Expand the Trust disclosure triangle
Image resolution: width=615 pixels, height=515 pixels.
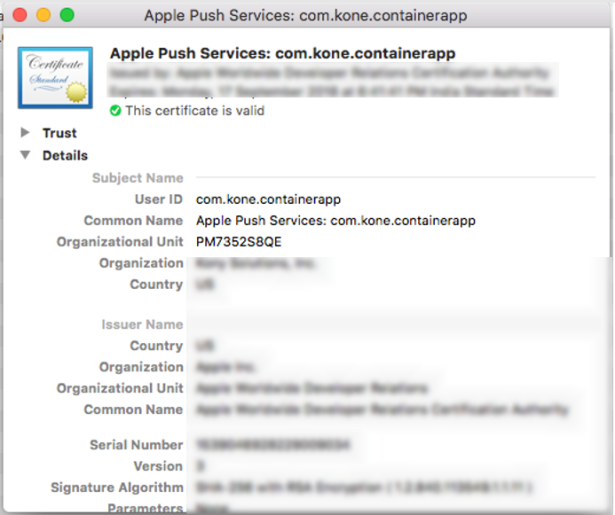point(25,133)
